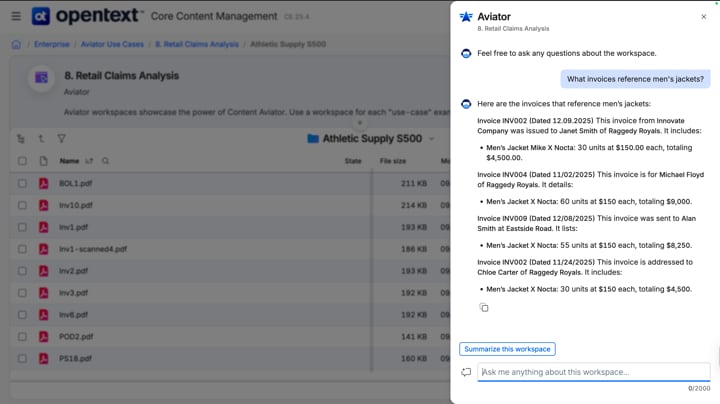This screenshot has width=720, height=404.
Task: Click the workspace icon beside Retail Claims Analysis
Action: 41,78
